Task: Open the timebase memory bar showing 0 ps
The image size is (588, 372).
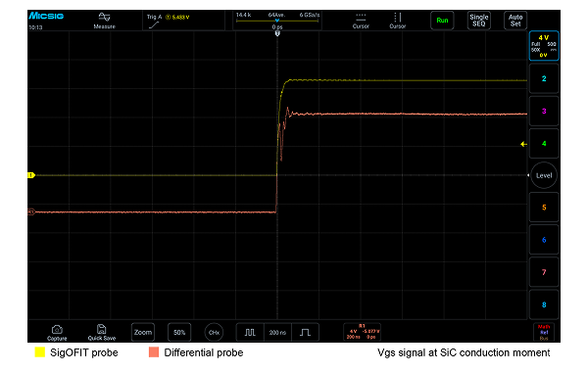Action: [x=277, y=21]
